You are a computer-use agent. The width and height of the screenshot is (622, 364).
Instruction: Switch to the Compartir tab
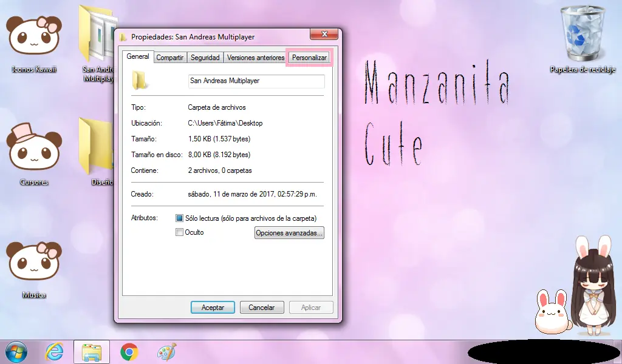[x=170, y=58]
